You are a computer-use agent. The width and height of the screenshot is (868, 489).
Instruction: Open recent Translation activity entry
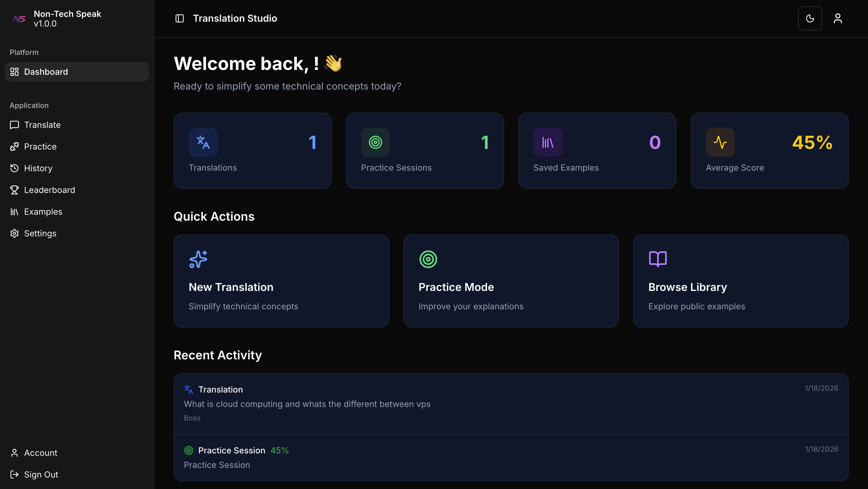(x=511, y=403)
